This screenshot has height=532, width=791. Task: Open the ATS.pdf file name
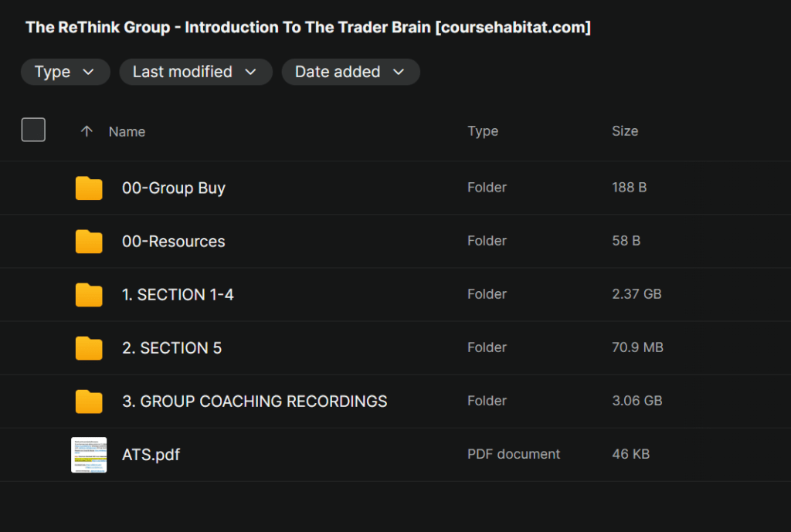coord(151,455)
